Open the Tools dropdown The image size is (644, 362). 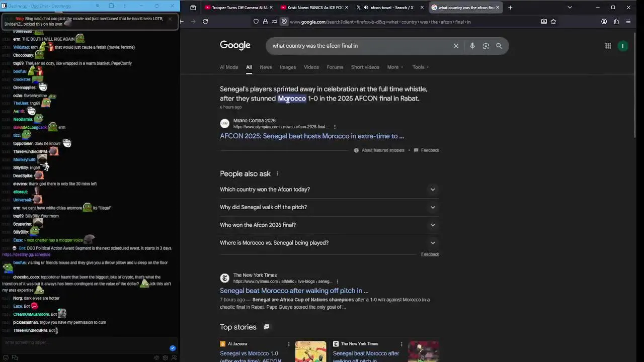[x=421, y=67]
